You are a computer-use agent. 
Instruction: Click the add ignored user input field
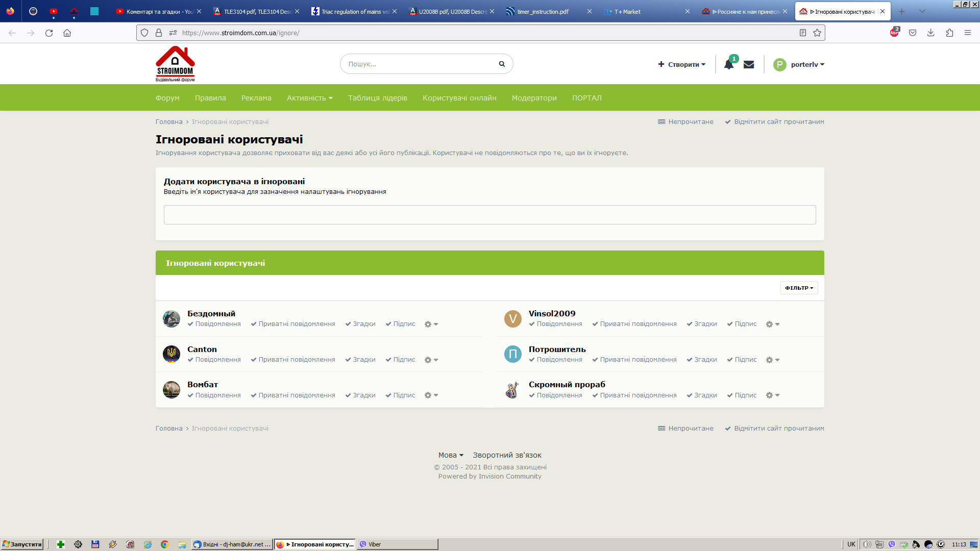coord(489,215)
